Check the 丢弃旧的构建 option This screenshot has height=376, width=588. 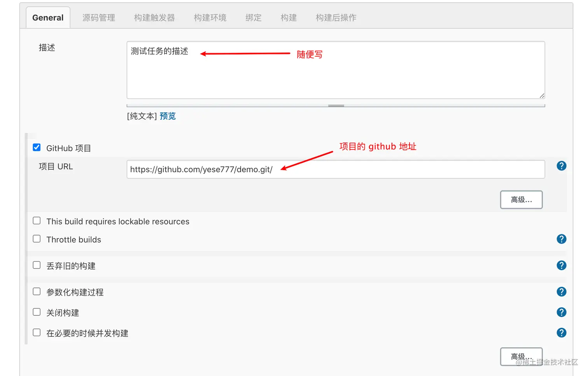[37, 265]
